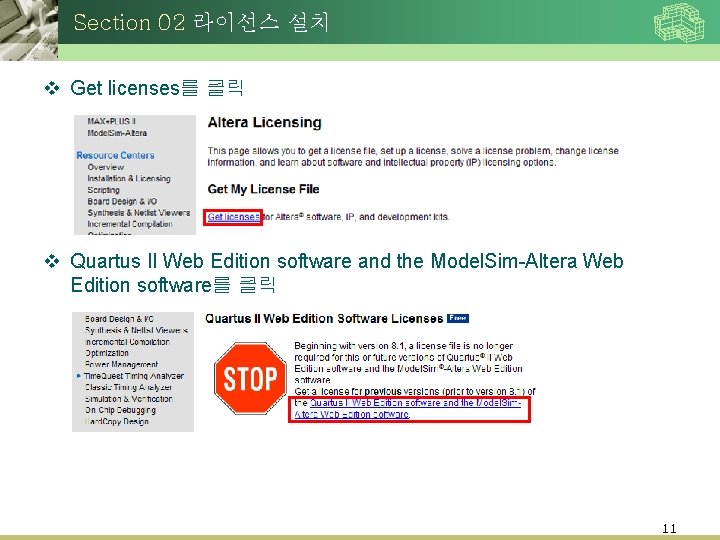
Task: Click Power Management sidebar link
Action: (x=122, y=365)
